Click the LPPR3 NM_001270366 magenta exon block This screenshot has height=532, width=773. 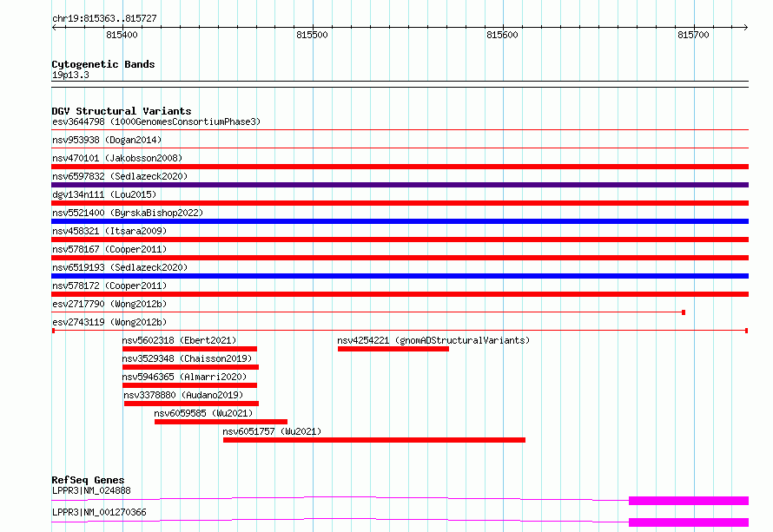click(x=689, y=522)
